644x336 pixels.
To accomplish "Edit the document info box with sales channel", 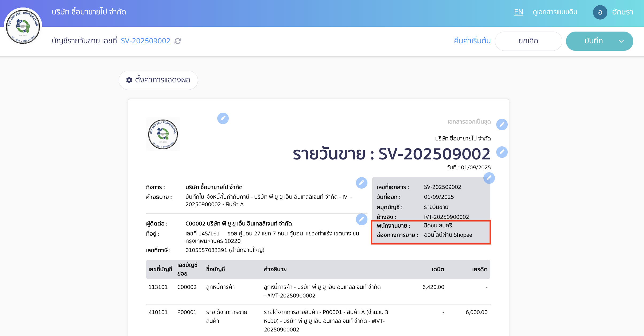I will coord(489,178).
